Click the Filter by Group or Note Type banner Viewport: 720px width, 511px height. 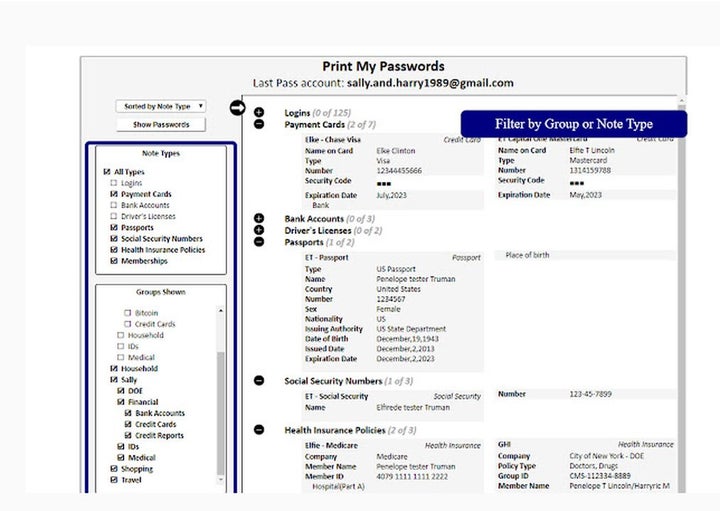[573, 124]
